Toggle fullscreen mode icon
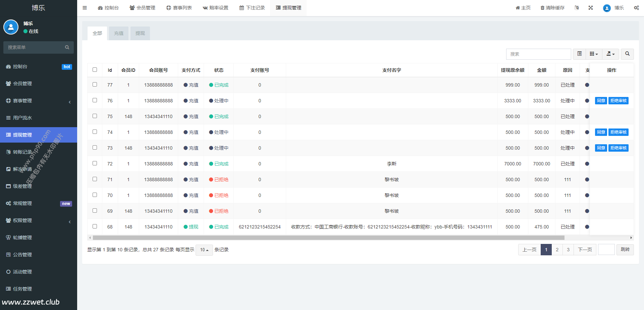Image resolution: width=644 pixels, height=310 pixels. (x=591, y=8)
